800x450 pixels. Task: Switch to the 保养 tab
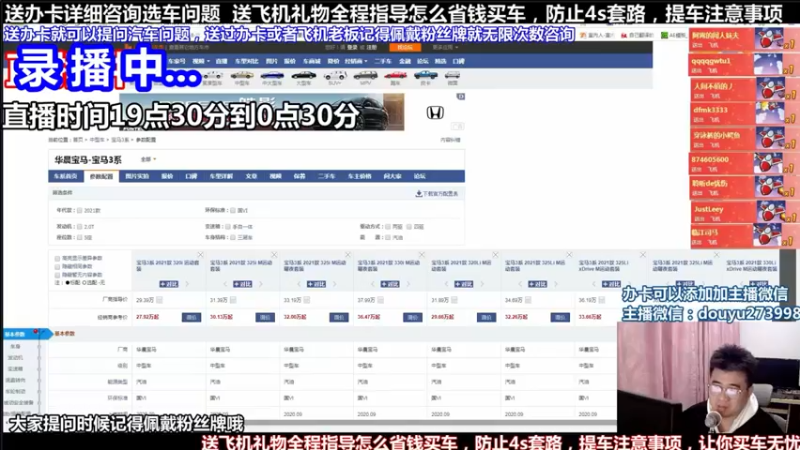pyautogui.click(x=299, y=176)
